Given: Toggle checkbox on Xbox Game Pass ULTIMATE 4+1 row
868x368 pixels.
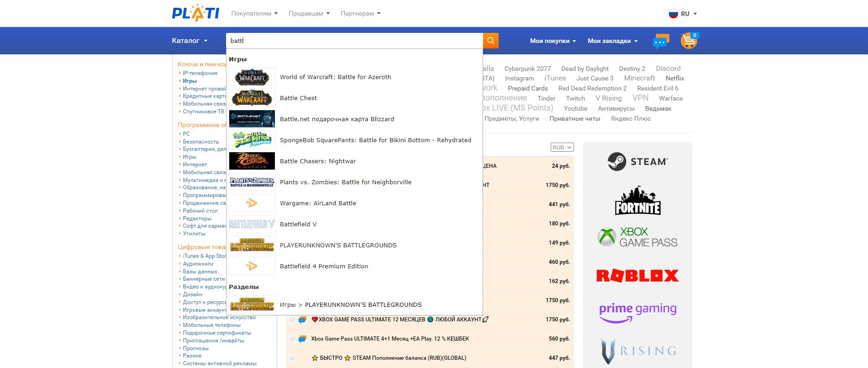Looking at the screenshot, I should [x=293, y=339].
